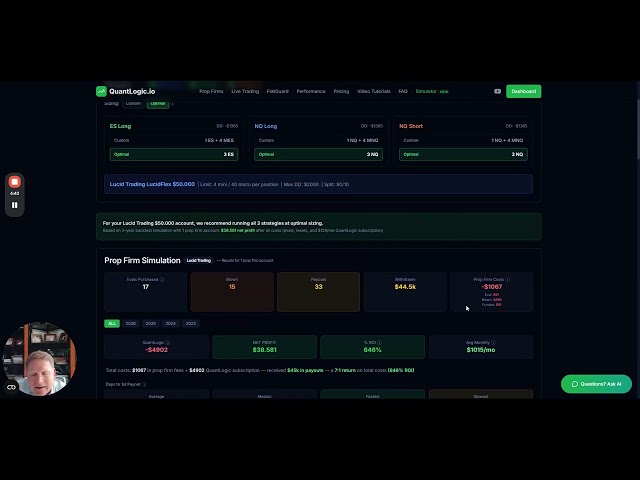
Task: Click info icon next to Avg Monthly
Action: click(x=493, y=342)
